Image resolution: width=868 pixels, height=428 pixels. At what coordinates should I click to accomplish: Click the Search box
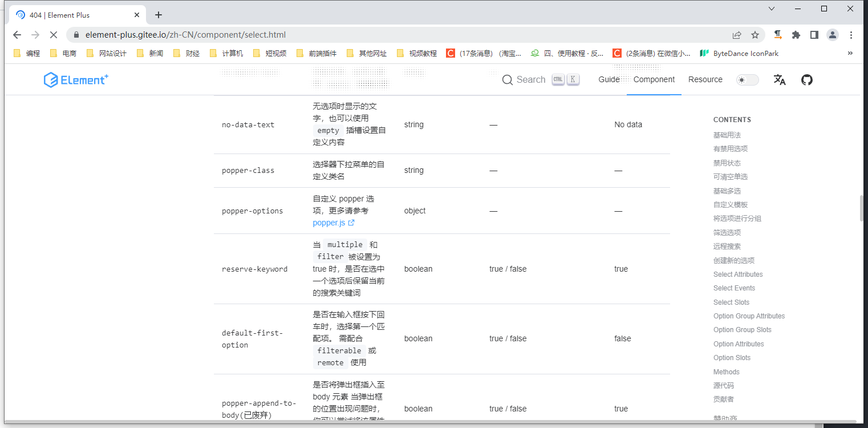point(541,80)
